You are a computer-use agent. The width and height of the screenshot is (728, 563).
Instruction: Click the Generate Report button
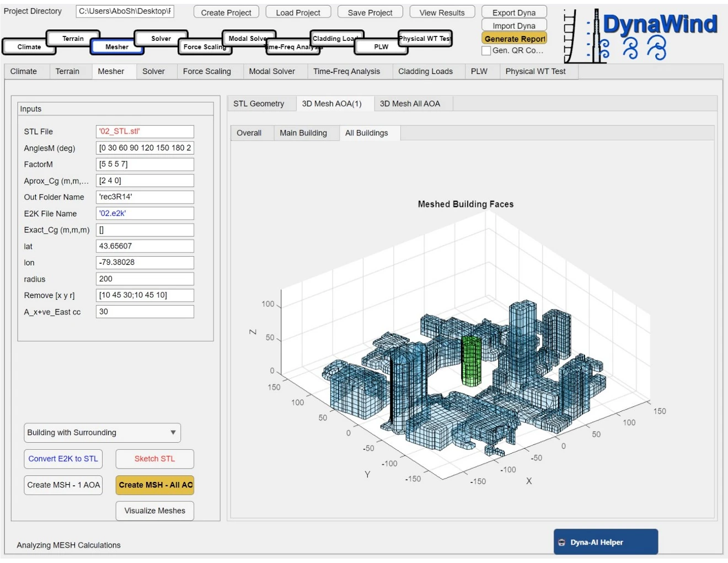(x=514, y=39)
